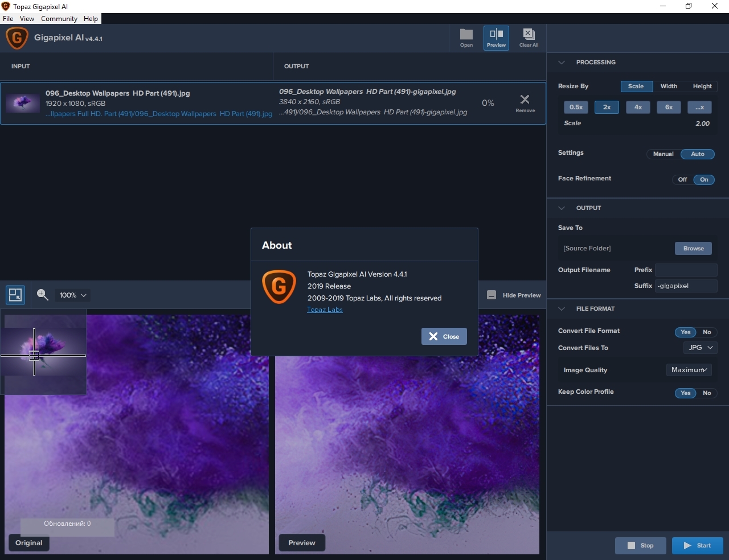Turn Face Refinement Off
The height and width of the screenshot is (560, 729).
pyautogui.click(x=682, y=180)
